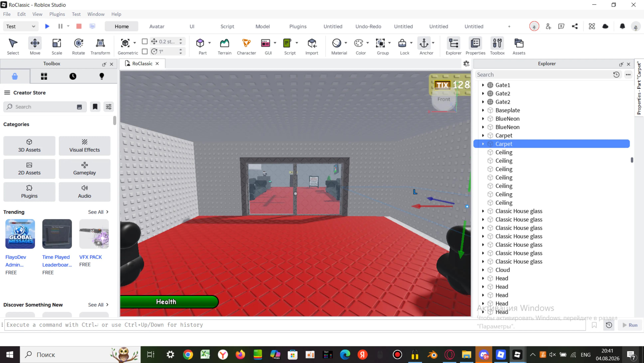The image size is (644, 363).
Task: Start playtest with Play button
Action: coord(47,26)
